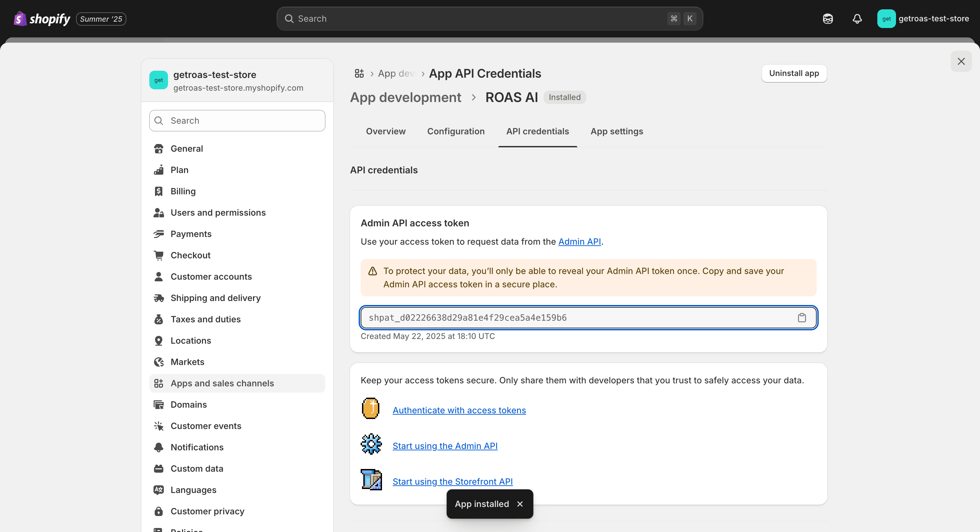980x532 pixels.
Task: Open Authenticate with access tokens link
Action: click(x=459, y=410)
